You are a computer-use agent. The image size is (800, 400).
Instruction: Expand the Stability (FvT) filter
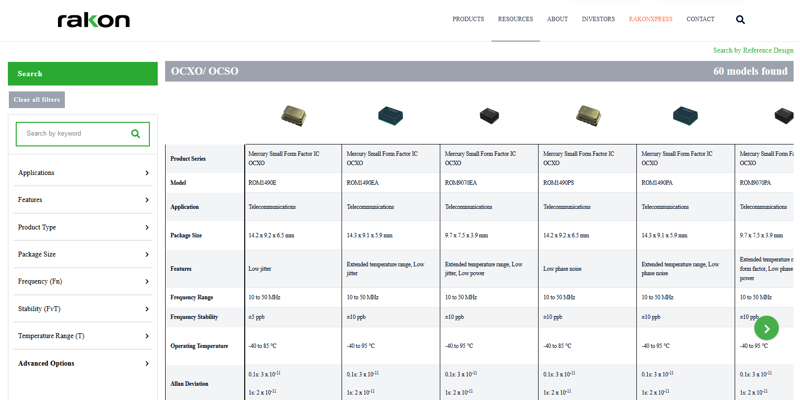(x=83, y=309)
